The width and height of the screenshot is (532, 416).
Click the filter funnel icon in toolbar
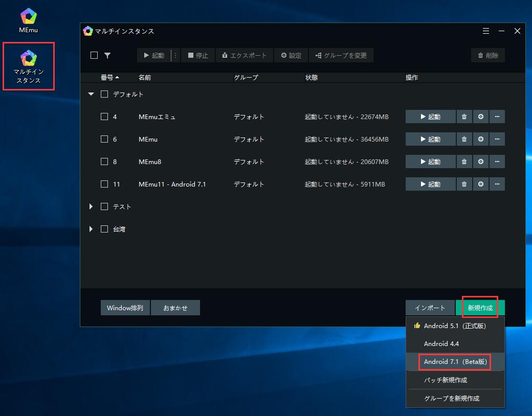click(107, 55)
